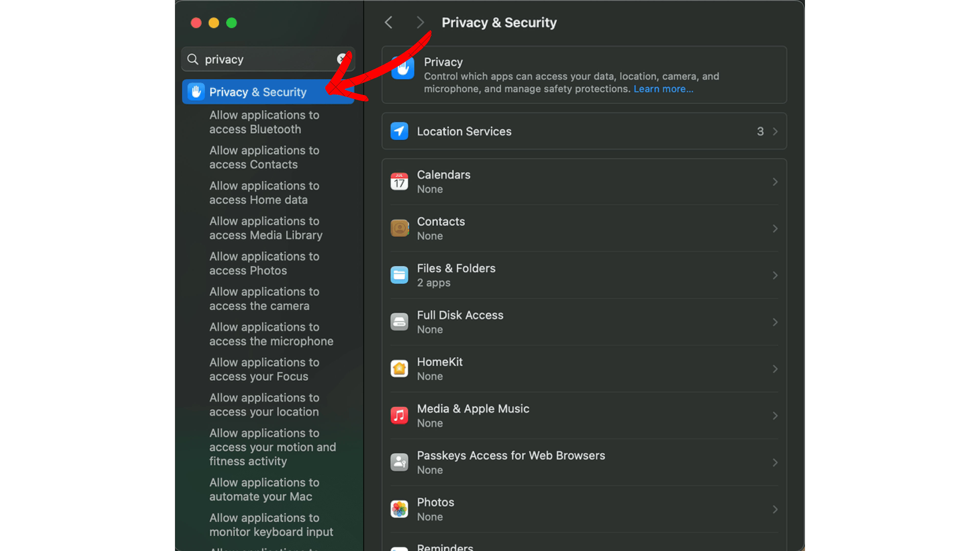The image size is (980, 551).
Task: Expand the Contacts row chevron
Action: [775, 229]
